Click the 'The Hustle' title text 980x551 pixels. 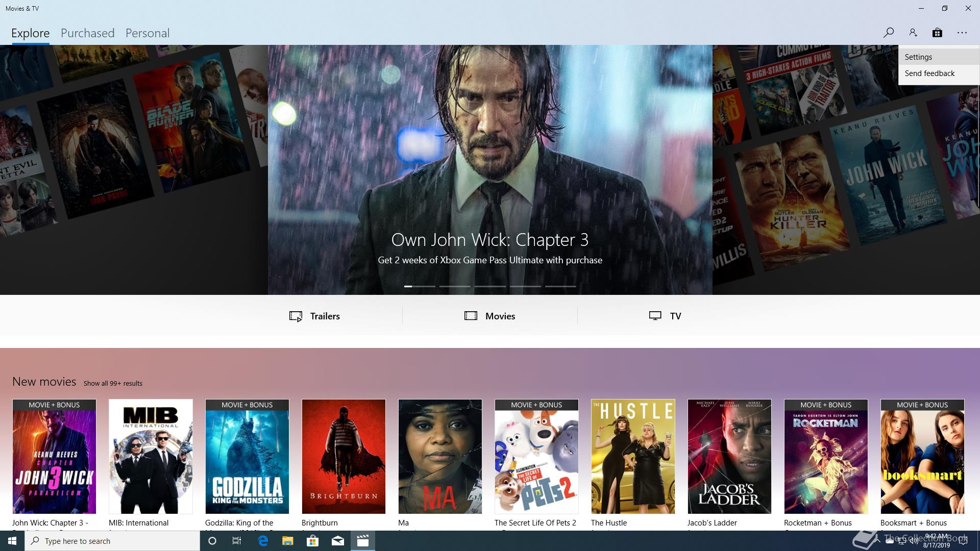[609, 523]
